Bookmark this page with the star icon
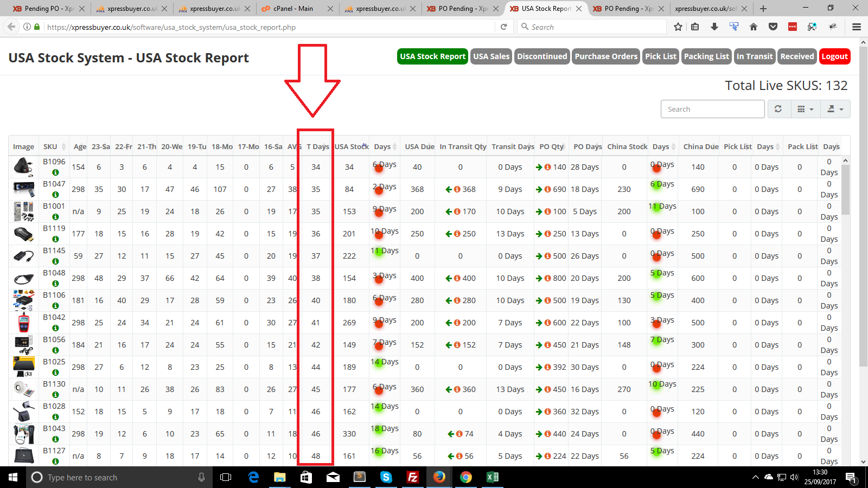This screenshot has width=868, height=488. point(678,27)
